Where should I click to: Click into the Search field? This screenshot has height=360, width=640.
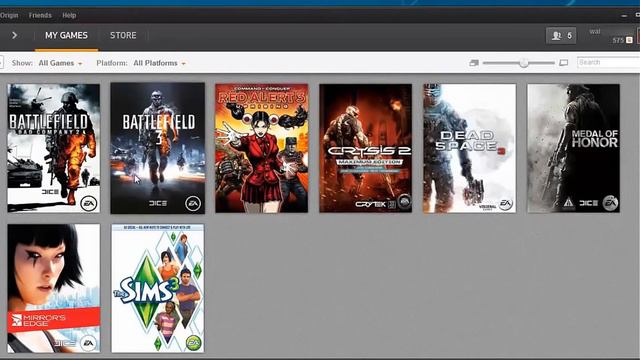click(608, 62)
